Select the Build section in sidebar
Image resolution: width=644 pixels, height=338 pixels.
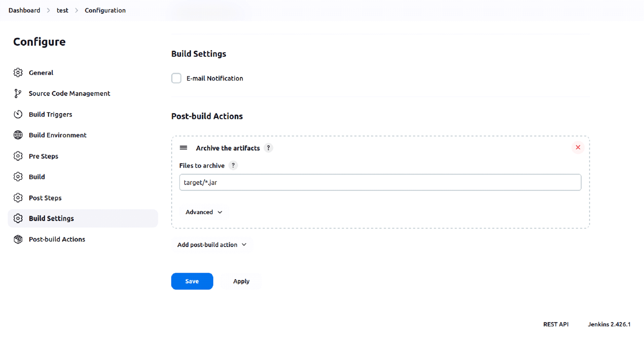click(37, 177)
